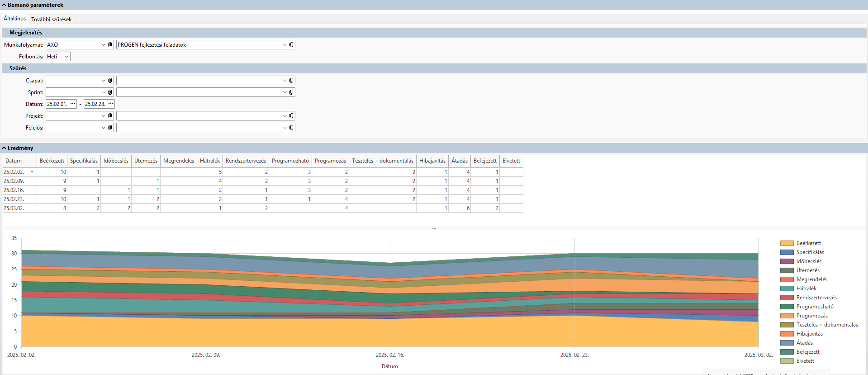
Task: Click the paperclip beside the narrow Projekt field
Action: click(x=110, y=116)
